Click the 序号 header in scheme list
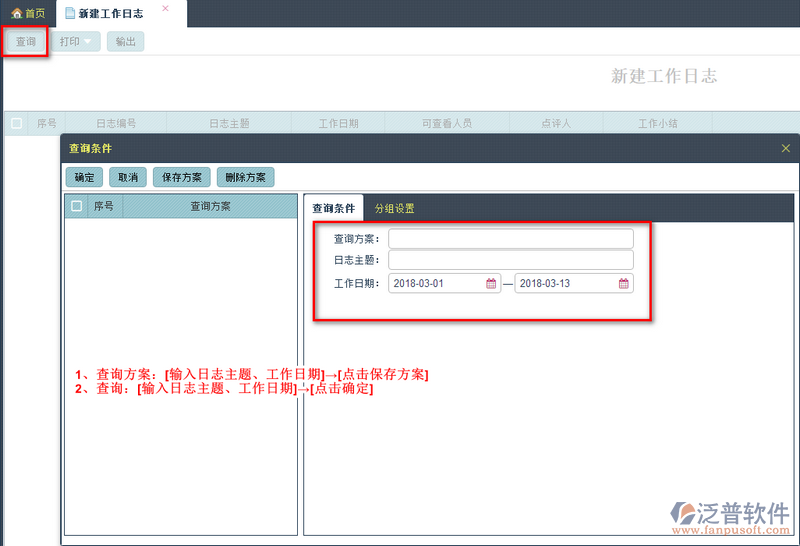The height and width of the screenshot is (546, 800). click(x=104, y=206)
